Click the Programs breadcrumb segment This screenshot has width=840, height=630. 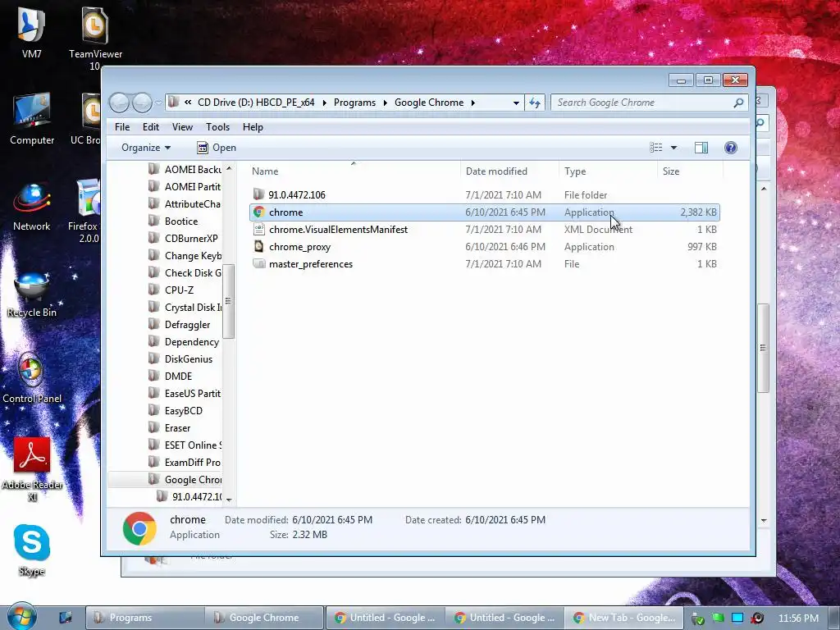[354, 103]
